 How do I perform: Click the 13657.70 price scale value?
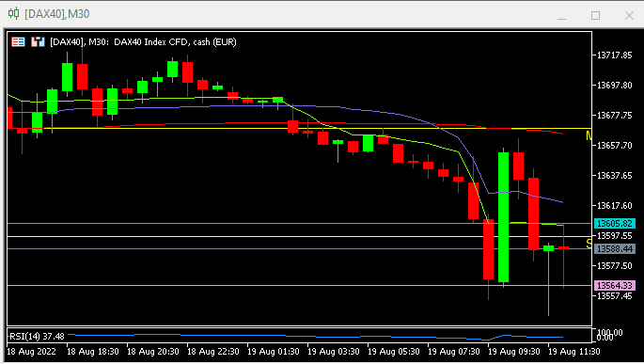coord(614,146)
